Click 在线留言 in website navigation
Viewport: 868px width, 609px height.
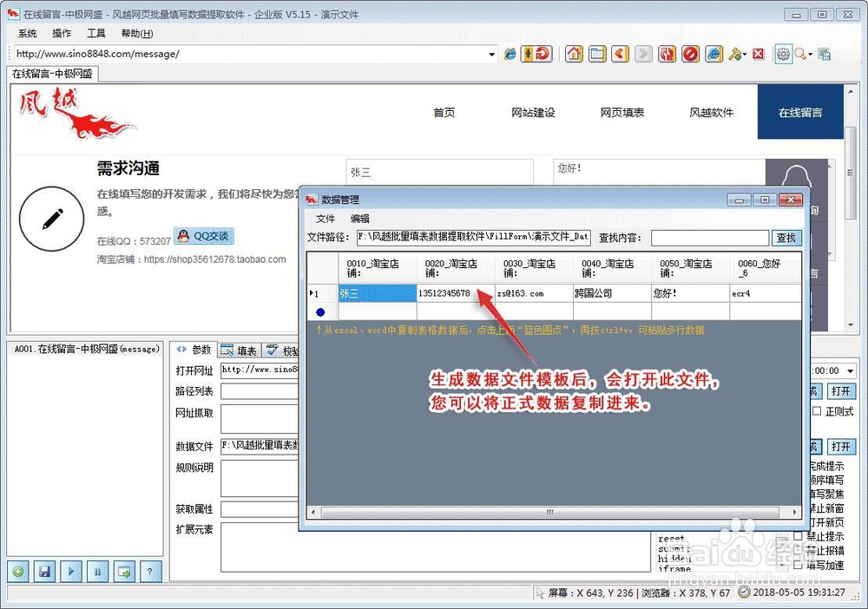(800, 112)
